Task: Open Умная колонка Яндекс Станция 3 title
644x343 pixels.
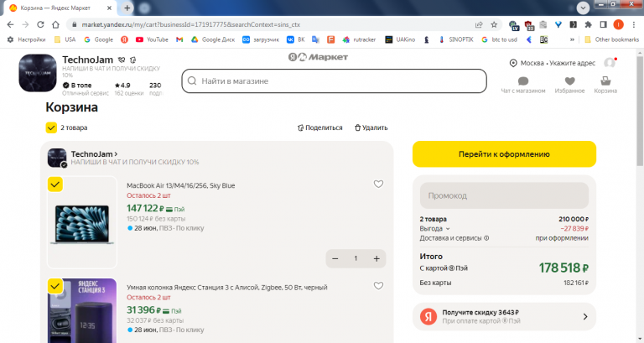Action: [x=226, y=287]
